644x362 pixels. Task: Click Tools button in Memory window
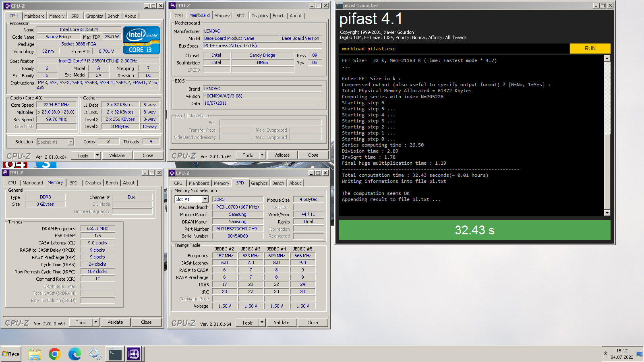[81, 322]
